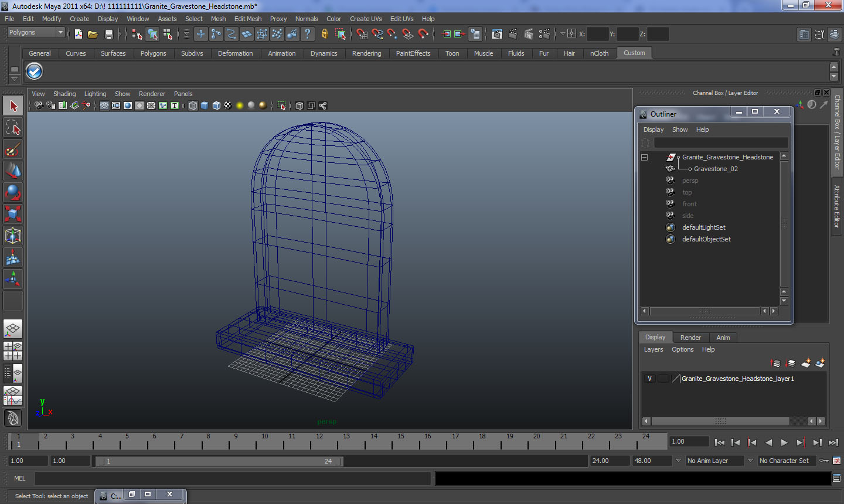The image size is (844, 504).
Task: Open the shelf options arrow menu
Action: click(14, 78)
